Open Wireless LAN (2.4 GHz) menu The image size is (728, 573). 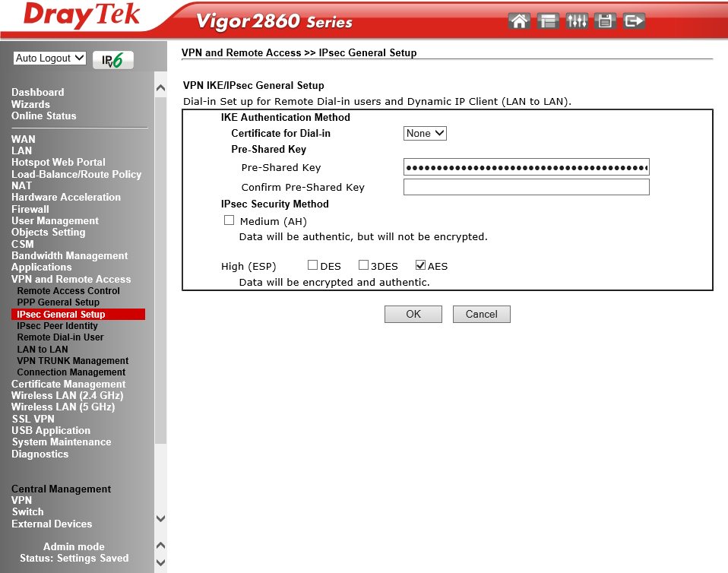(x=68, y=396)
